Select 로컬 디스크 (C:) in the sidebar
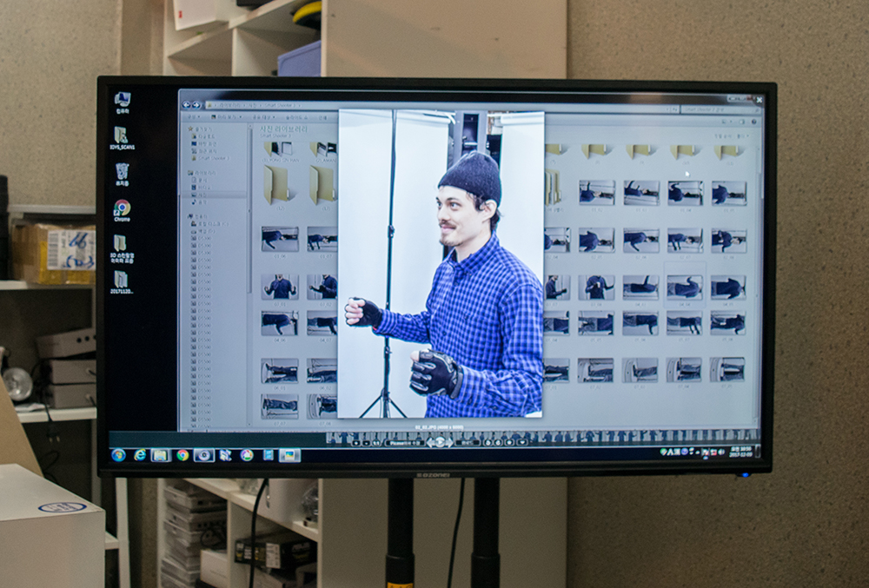This screenshot has height=588, width=869. coord(209,224)
